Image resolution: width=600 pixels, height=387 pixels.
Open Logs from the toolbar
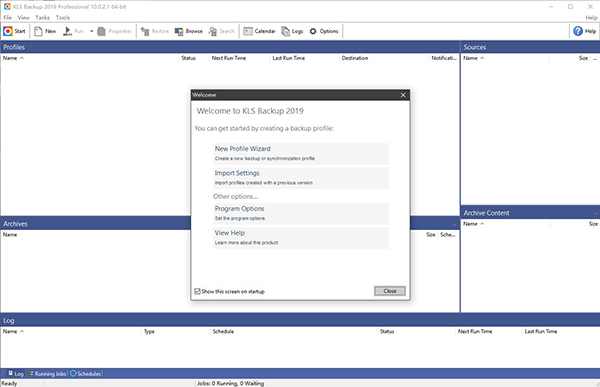point(292,31)
